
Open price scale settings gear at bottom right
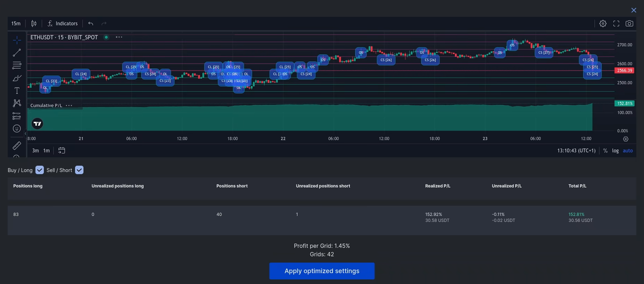tap(625, 139)
